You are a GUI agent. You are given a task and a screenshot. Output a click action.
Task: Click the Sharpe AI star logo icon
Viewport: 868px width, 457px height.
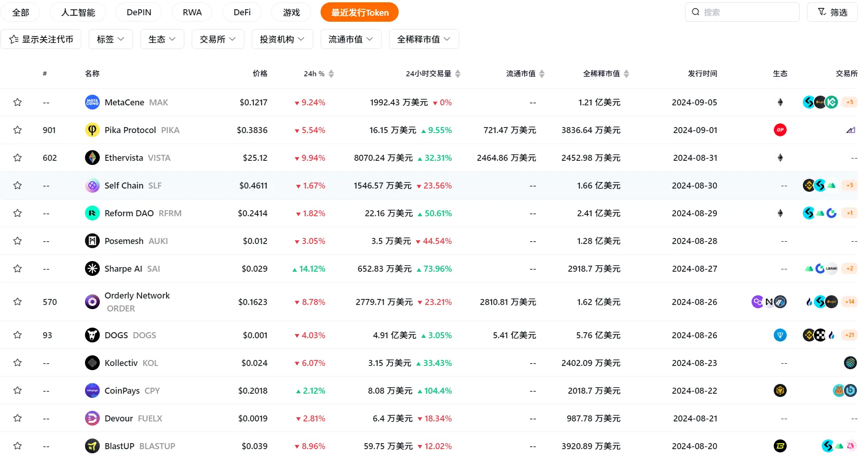(92, 268)
